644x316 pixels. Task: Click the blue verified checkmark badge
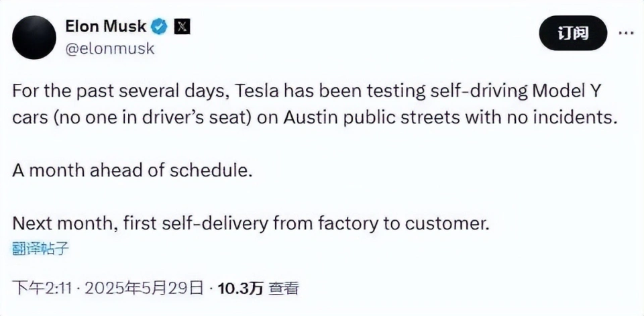(160, 27)
